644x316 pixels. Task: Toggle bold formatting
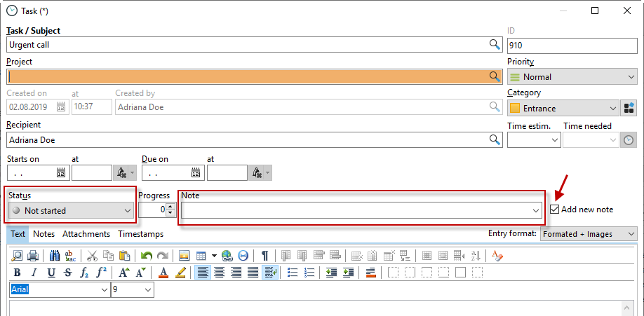coord(17,273)
